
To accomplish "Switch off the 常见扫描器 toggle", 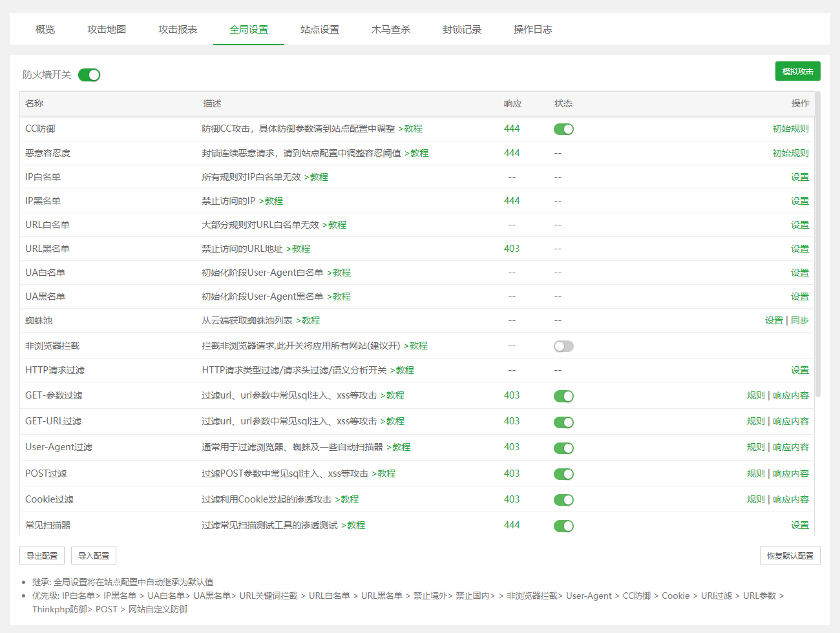I will point(563,526).
